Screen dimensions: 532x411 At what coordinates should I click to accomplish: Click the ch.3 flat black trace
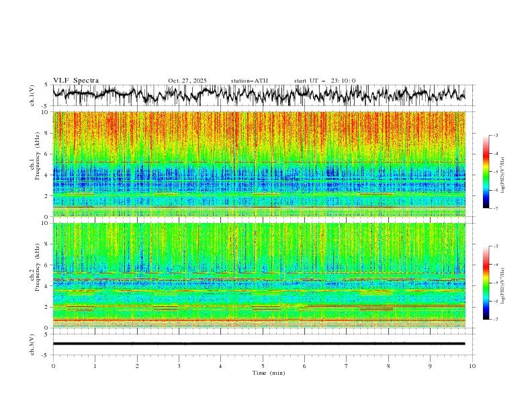259,344
